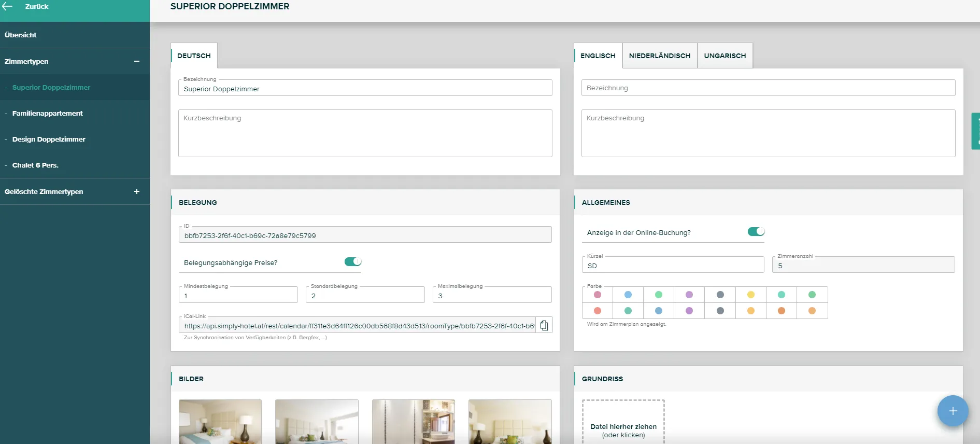Click the 'ALLGEMEINES' section heading
The width and height of the screenshot is (980, 444).
[x=606, y=202]
